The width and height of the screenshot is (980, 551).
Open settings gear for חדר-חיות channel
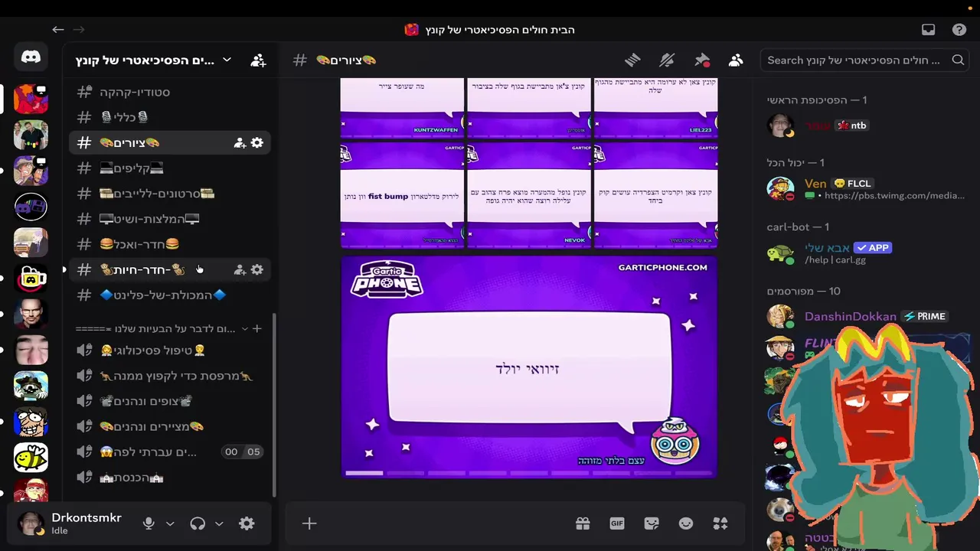pos(257,269)
